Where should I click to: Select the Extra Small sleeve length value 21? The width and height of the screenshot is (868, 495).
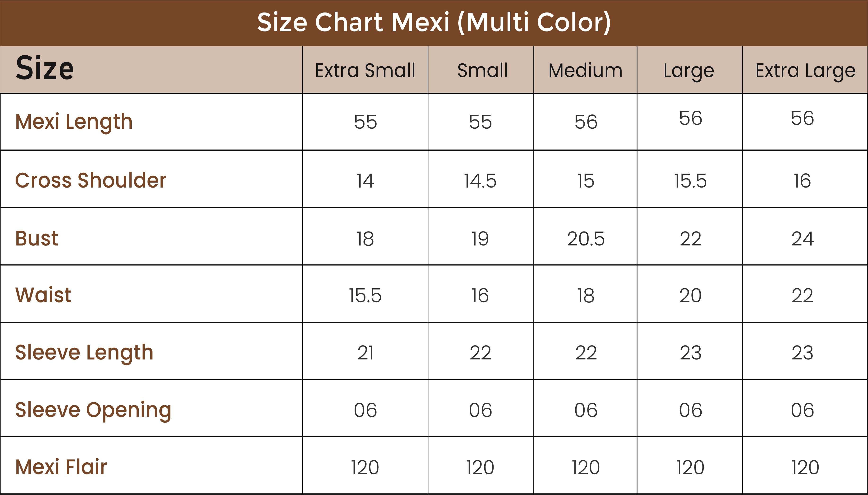(x=365, y=353)
